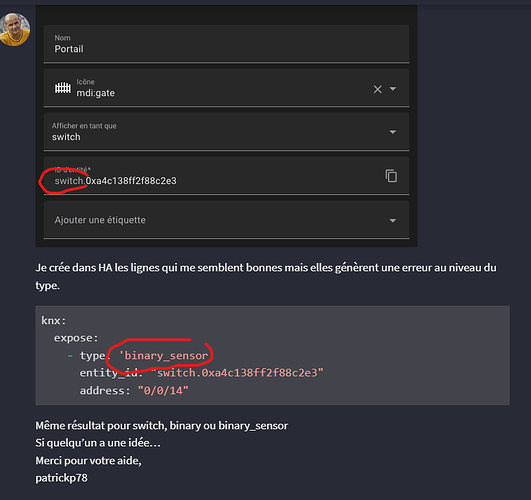The height and width of the screenshot is (500, 531).
Task: Click the gate icon preview
Action: [63, 88]
